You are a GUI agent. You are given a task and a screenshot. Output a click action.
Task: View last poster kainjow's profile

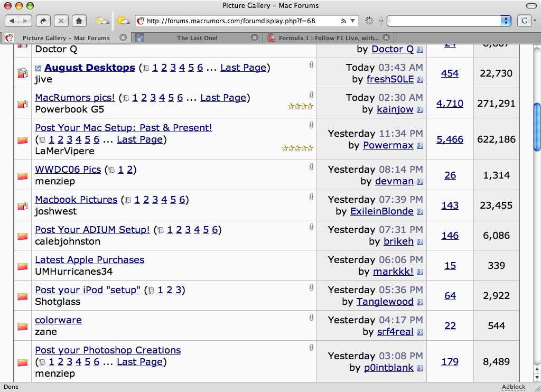pyautogui.click(x=395, y=109)
